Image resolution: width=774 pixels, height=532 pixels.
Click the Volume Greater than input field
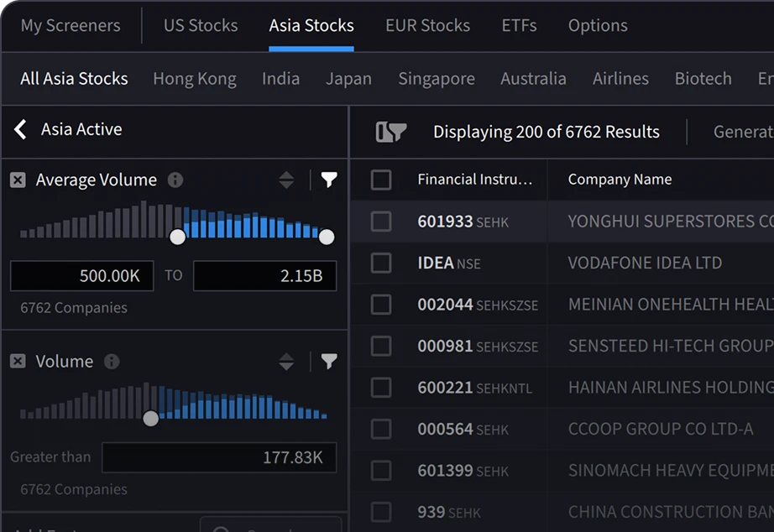point(218,458)
